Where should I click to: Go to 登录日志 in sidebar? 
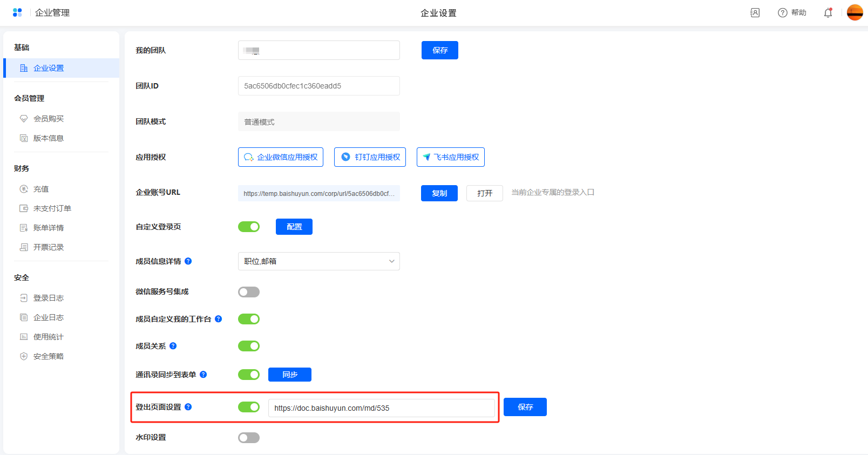point(49,298)
